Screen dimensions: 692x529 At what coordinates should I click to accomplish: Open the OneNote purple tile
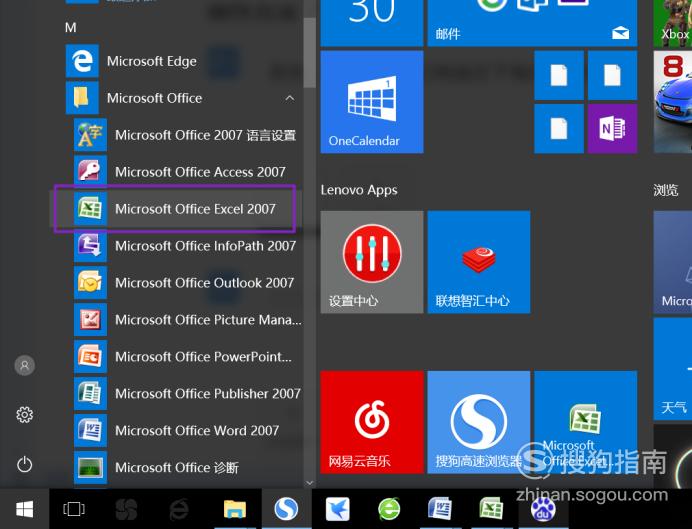click(613, 129)
